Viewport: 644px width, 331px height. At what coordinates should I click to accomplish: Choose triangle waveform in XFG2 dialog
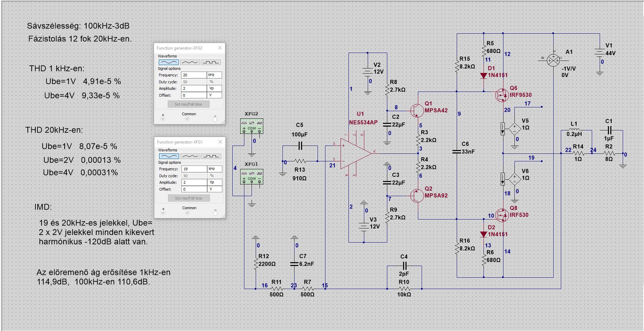[x=190, y=62]
